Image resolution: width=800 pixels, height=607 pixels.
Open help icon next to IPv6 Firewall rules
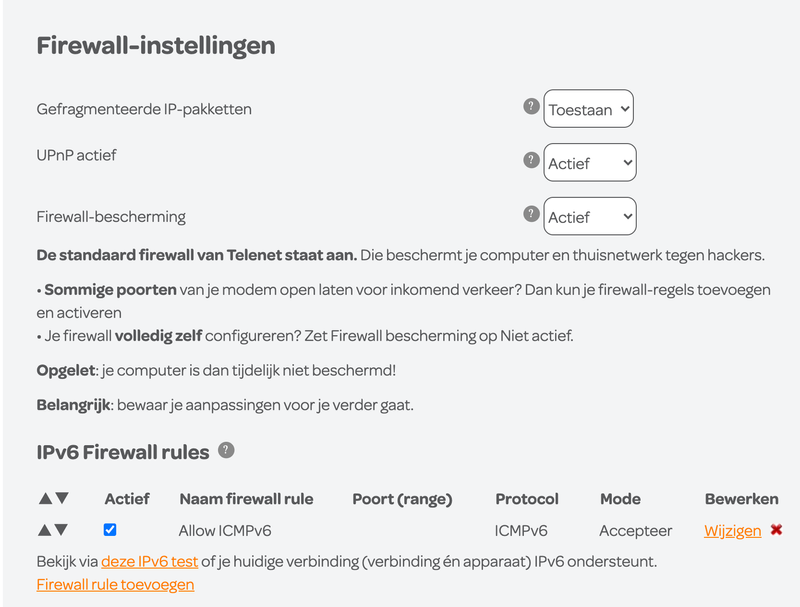pyautogui.click(x=226, y=450)
